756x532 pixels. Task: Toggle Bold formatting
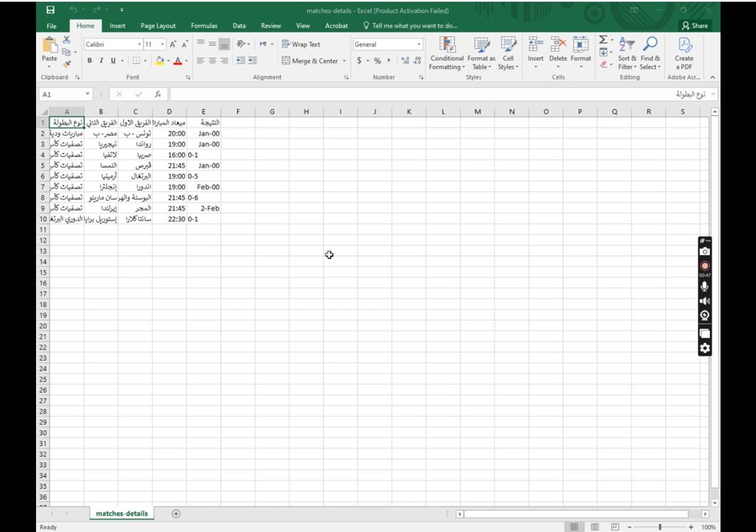click(90, 61)
